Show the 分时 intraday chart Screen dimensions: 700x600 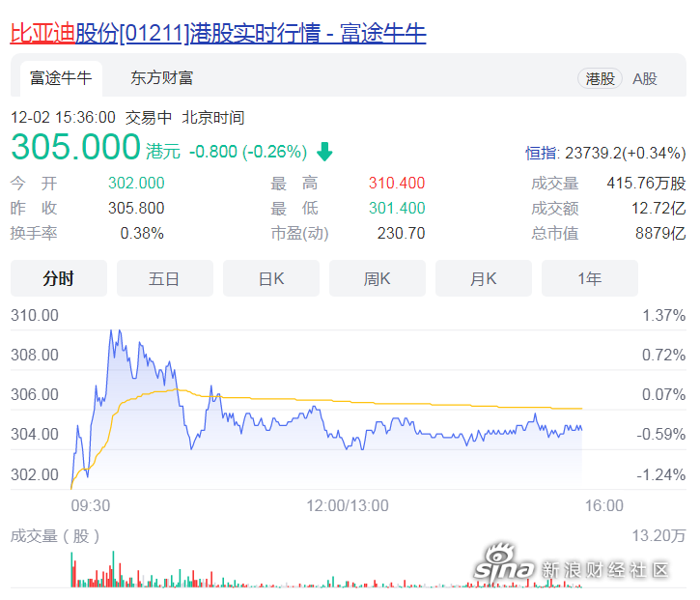coord(59,278)
